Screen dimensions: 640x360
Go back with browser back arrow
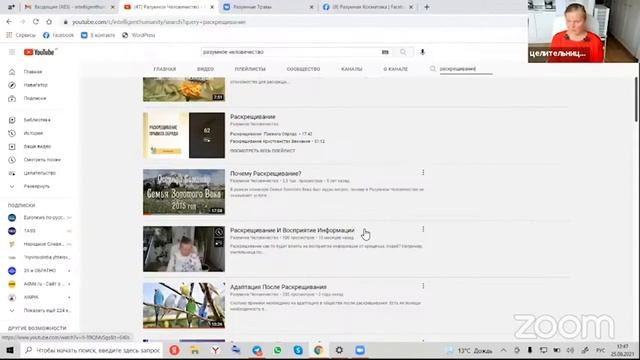pos(9,22)
